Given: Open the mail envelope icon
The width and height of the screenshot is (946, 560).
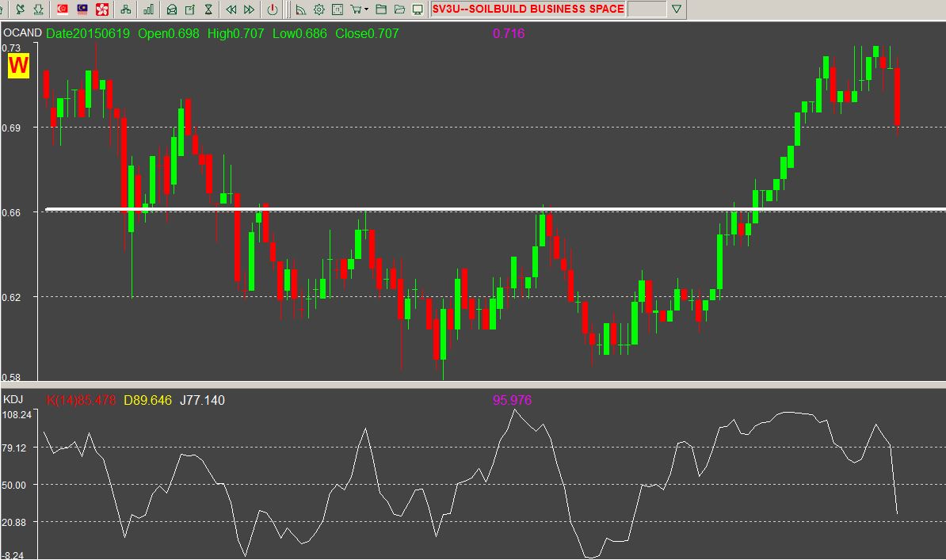Looking at the screenshot, I should 172,9.
